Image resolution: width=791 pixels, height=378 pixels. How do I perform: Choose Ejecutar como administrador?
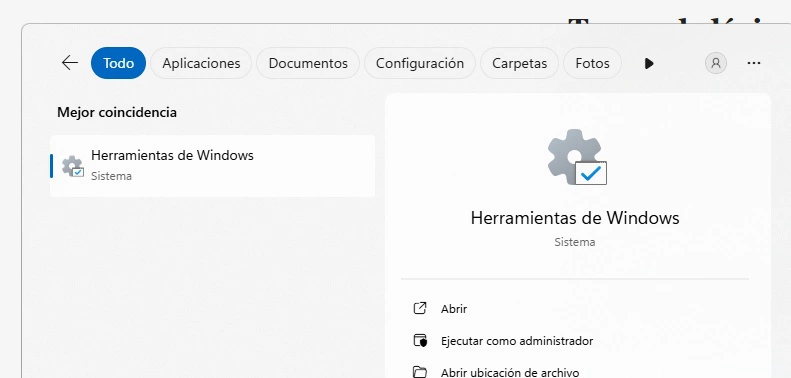pos(517,341)
